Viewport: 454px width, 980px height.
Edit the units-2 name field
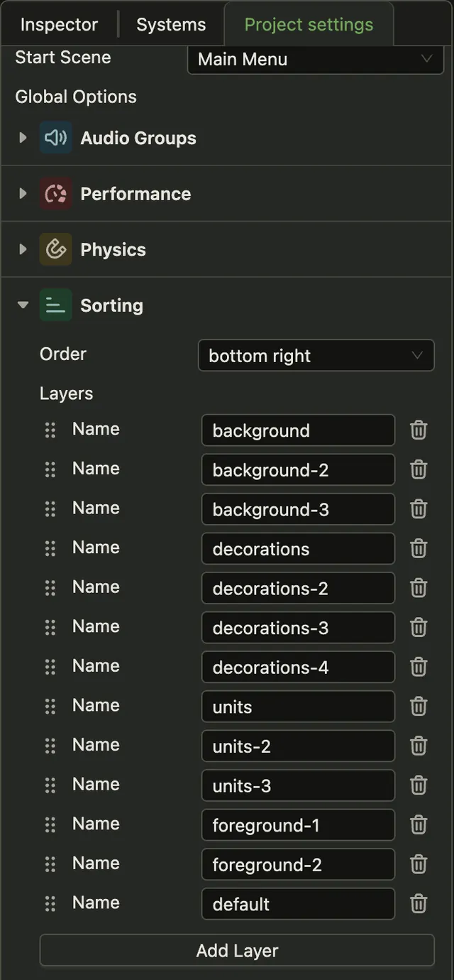(298, 746)
